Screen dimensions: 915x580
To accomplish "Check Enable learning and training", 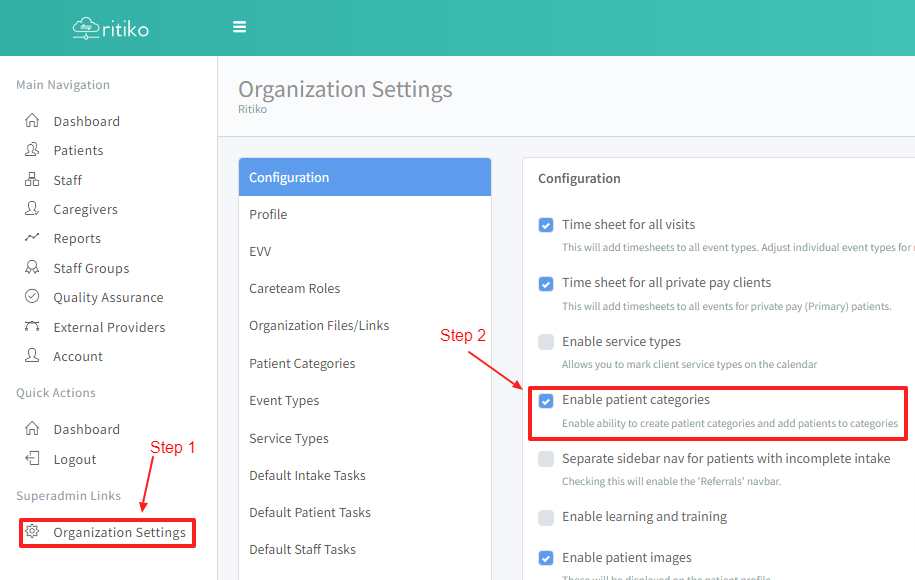I will click(546, 517).
